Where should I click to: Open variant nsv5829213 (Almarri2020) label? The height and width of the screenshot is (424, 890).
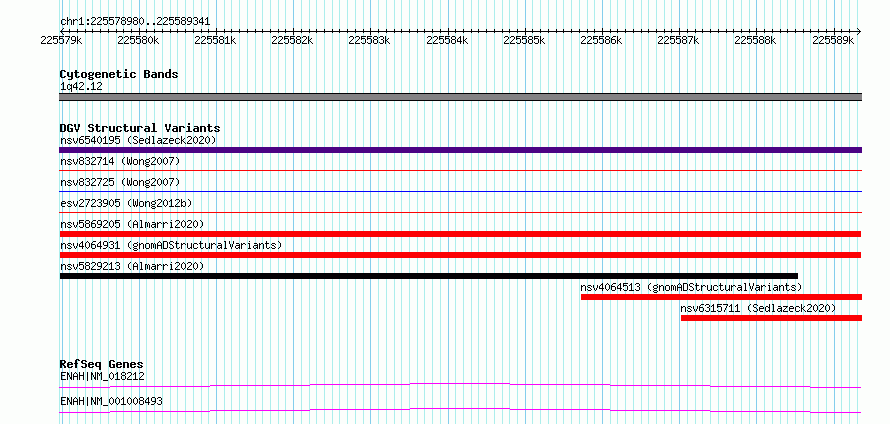tap(132, 266)
